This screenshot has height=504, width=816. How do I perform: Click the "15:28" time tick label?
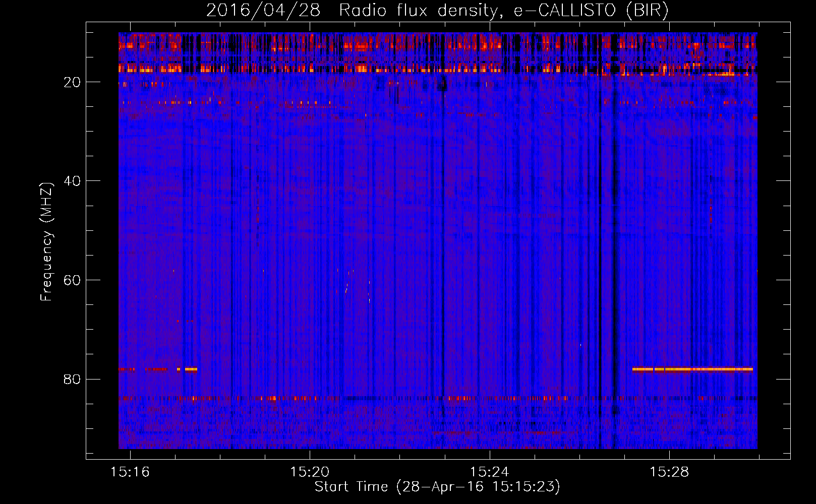point(669,472)
